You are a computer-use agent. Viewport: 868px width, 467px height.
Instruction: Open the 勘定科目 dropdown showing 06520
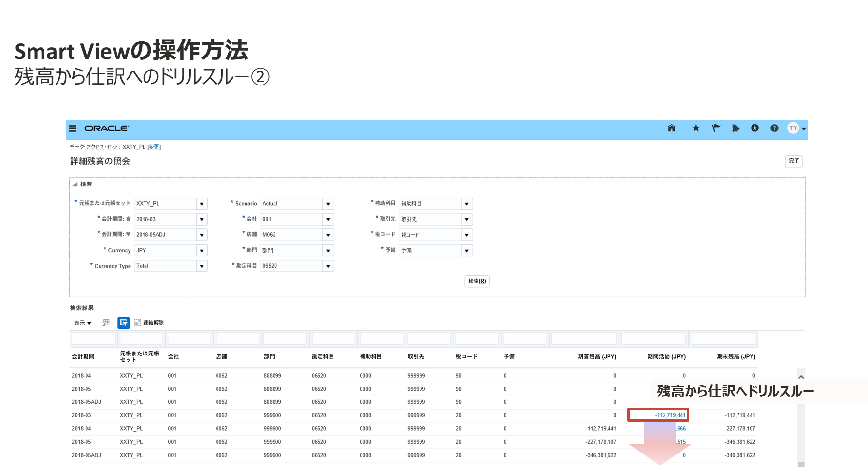[x=328, y=266]
